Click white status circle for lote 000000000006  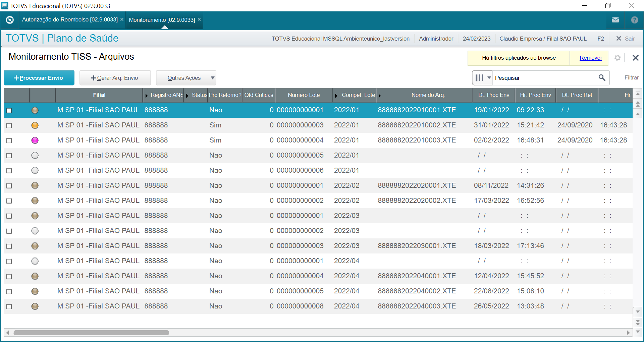(35, 170)
